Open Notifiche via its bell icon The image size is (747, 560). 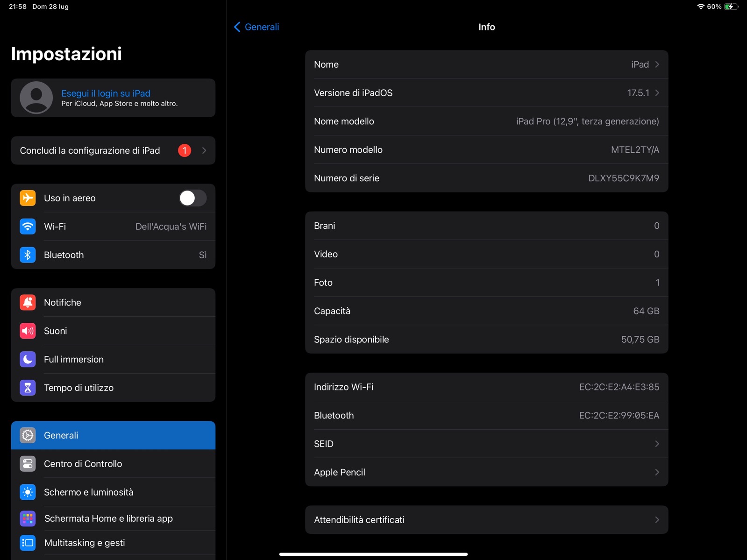[x=28, y=303]
